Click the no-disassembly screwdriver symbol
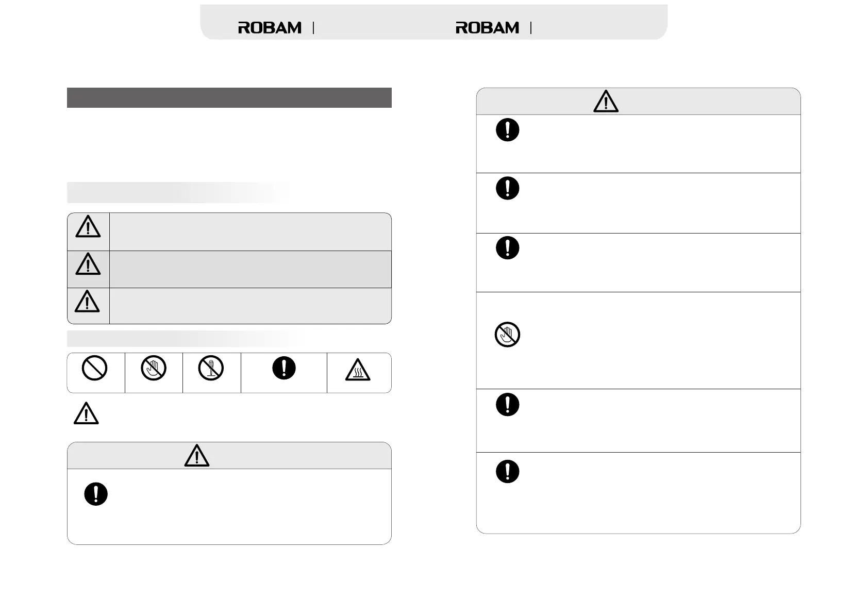Image resolution: width=868 pixels, height=614 pixels. pos(211,368)
